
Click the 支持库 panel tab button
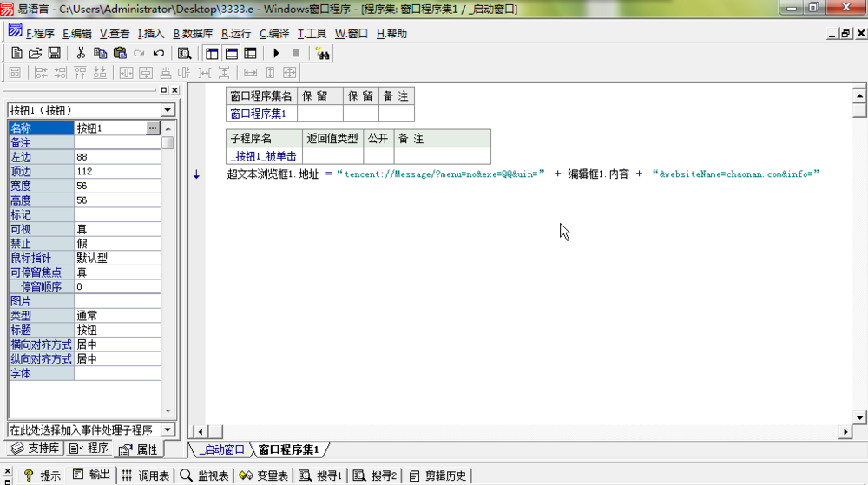36,449
